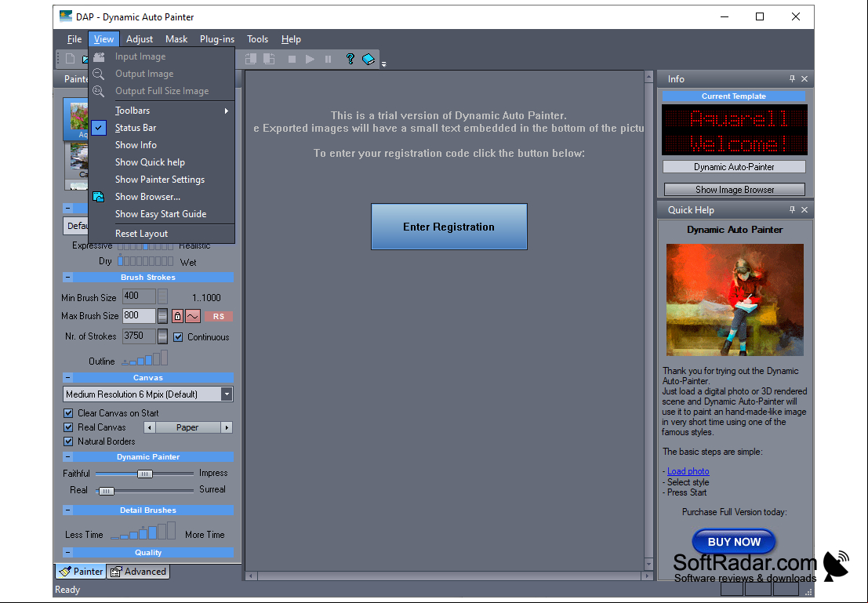Open the File menu
Image resolution: width=868 pixels, height=603 pixels.
[x=74, y=38]
